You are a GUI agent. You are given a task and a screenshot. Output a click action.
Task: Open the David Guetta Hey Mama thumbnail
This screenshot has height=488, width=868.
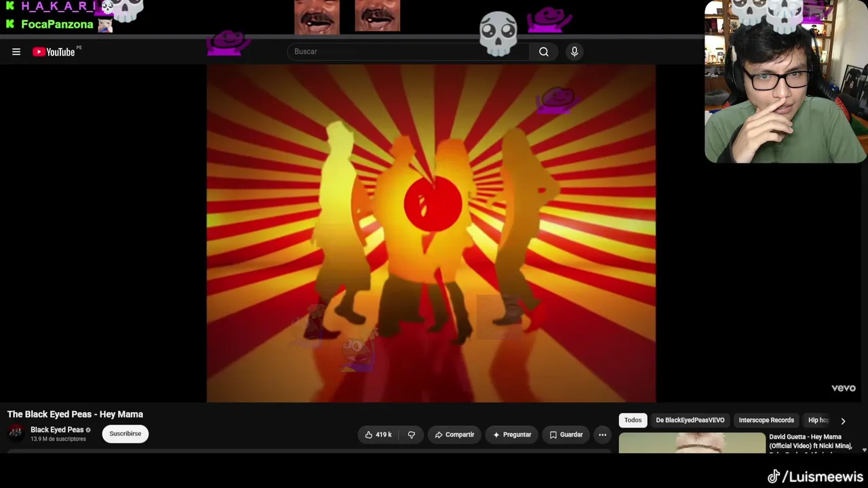point(692,443)
